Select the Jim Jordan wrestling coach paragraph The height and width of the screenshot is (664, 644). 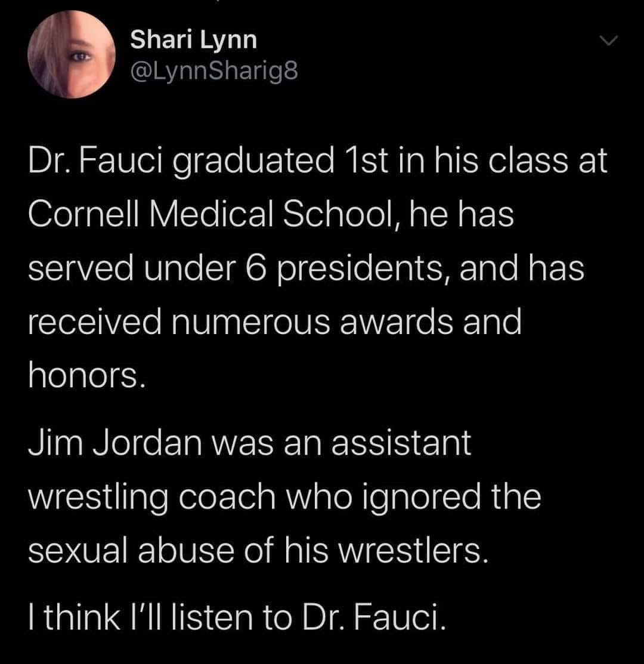pyautogui.click(x=284, y=497)
